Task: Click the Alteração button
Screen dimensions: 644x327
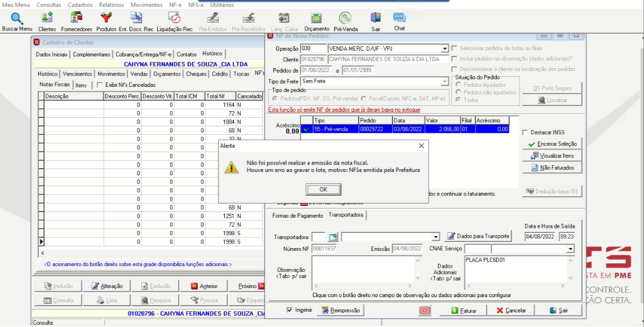Action: coord(106,286)
